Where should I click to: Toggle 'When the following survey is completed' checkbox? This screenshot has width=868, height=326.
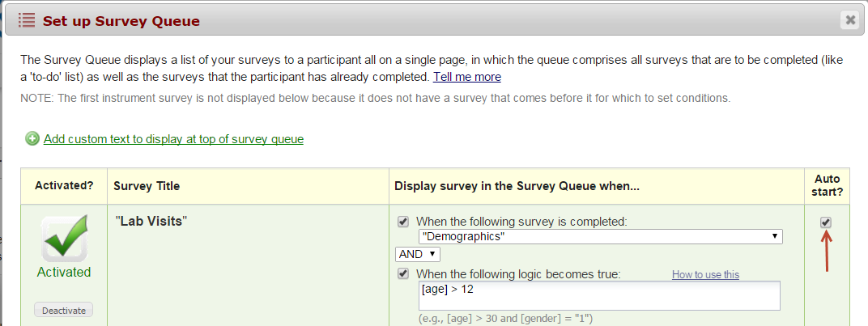point(403,222)
